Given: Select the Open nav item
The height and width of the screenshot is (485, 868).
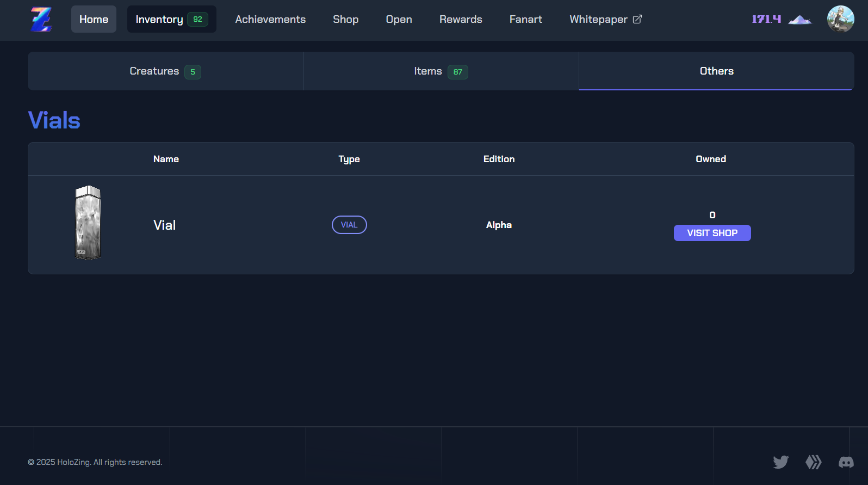Looking at the screenshot, I should click(x=399, y=20).
